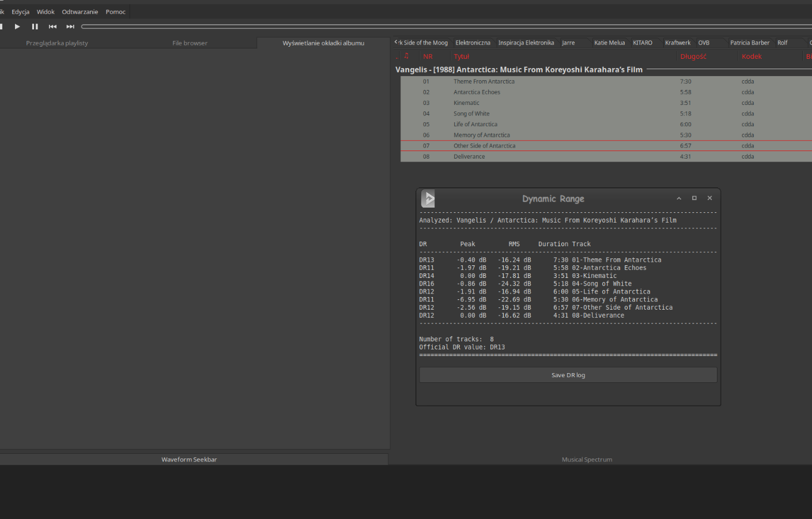Click the Dynamic Range window app icon
The image size is (812, 519).
428,198
